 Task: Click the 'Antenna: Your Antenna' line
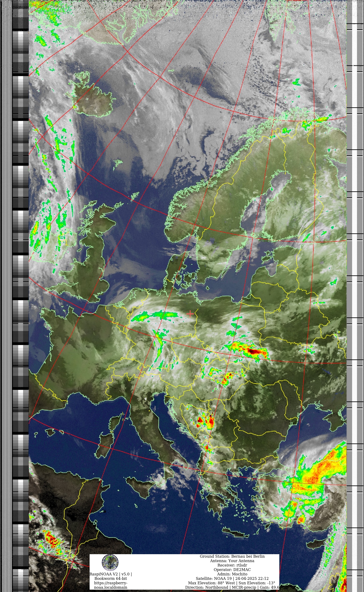pos(232,561)
